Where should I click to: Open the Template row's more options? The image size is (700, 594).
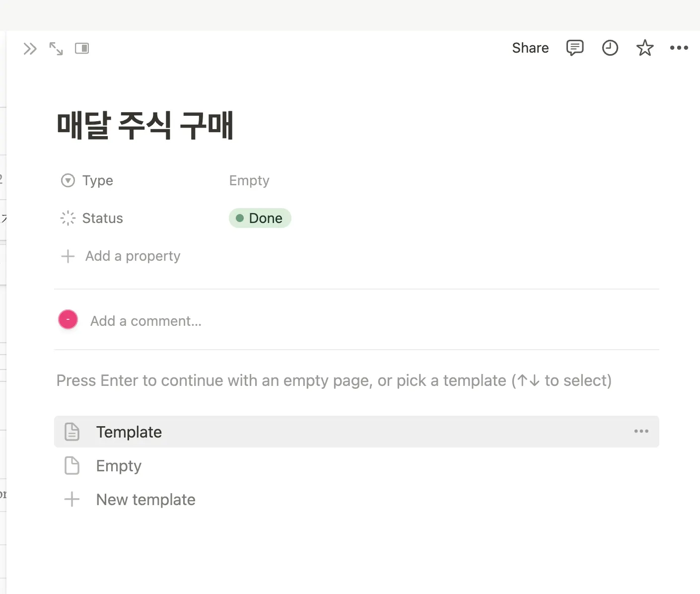click(641, 431)
